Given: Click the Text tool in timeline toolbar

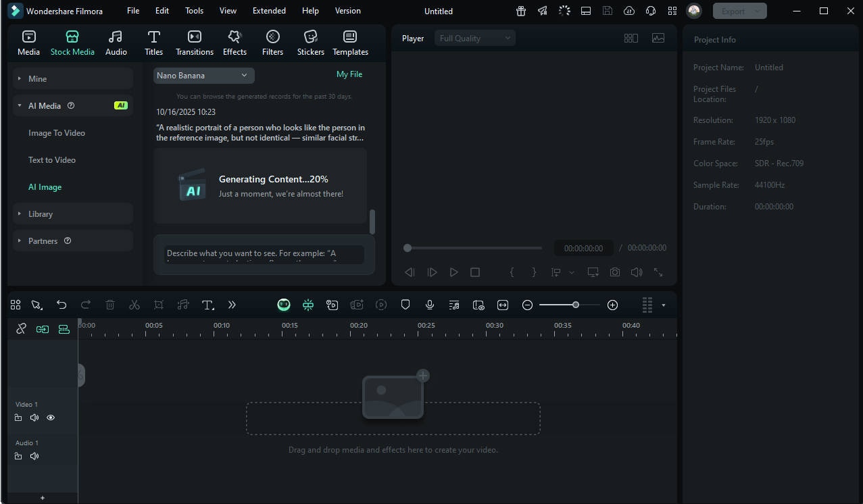Looking at the screenshot, I should click(x=208, y=305).
